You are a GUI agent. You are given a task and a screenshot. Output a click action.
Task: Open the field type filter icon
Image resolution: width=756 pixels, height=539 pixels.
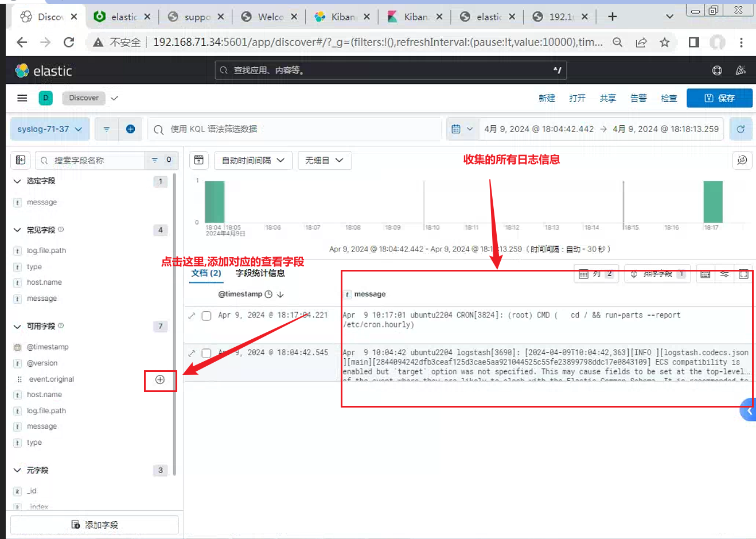tap(161, 160)
